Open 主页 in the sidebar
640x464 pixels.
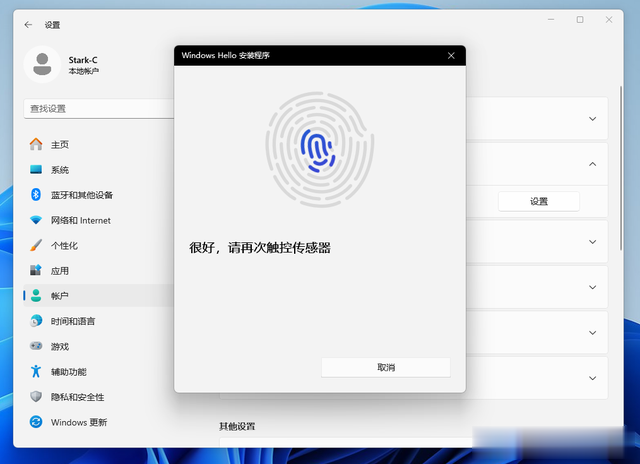(x=99, y=144)
